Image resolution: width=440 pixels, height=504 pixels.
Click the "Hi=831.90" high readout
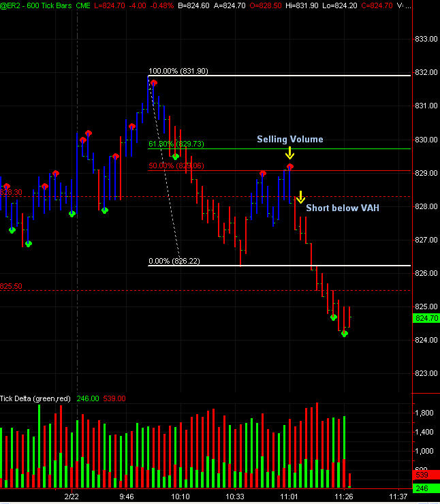301,5
